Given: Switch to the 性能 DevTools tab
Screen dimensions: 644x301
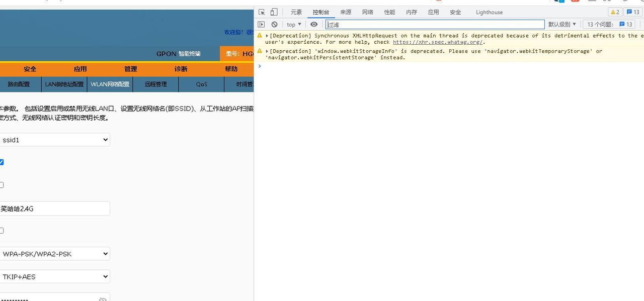Looking at the screenshot, I should click(x=389, y=12).
